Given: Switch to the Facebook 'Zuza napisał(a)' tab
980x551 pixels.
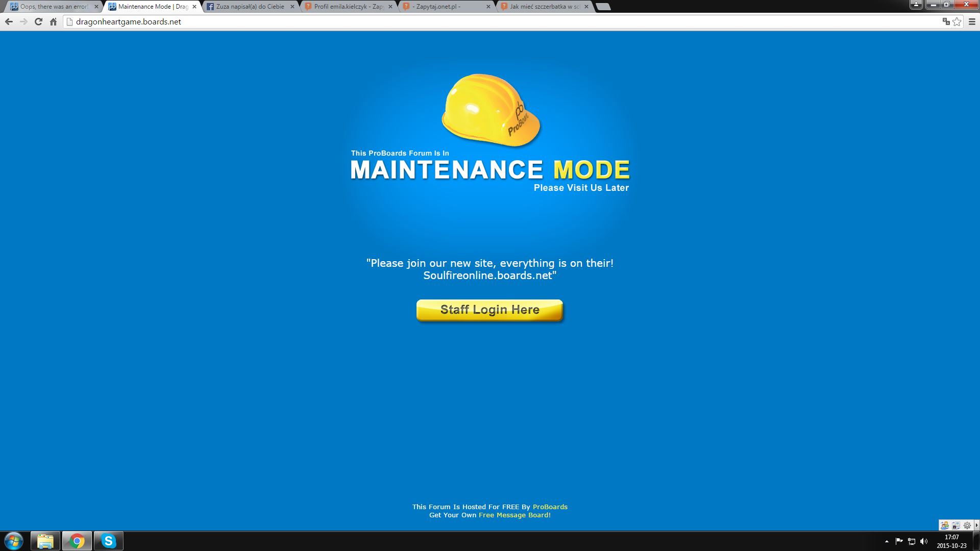Looking at the screenshot, I should click(x=250, y=7).
